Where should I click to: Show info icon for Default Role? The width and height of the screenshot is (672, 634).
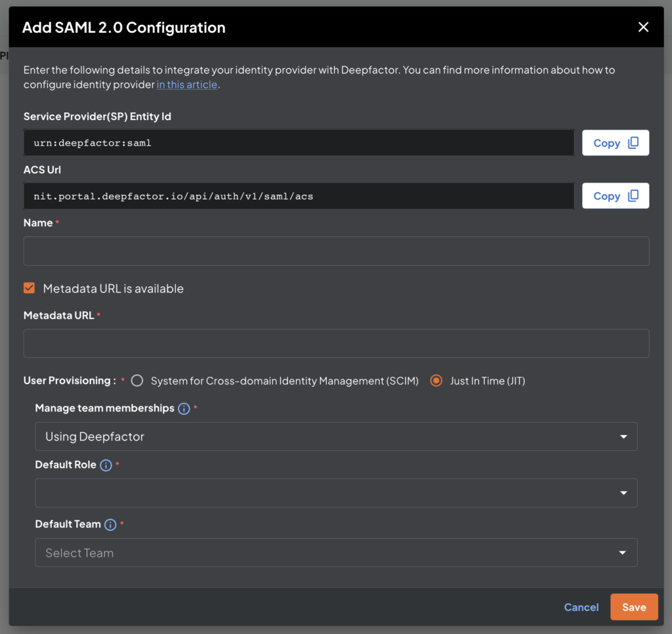coord(106,465)
